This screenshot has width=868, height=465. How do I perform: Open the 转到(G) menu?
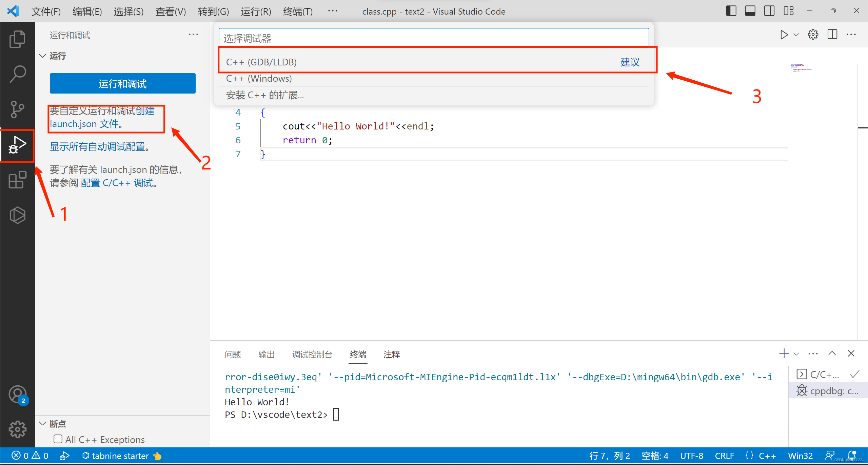(213, 12)
